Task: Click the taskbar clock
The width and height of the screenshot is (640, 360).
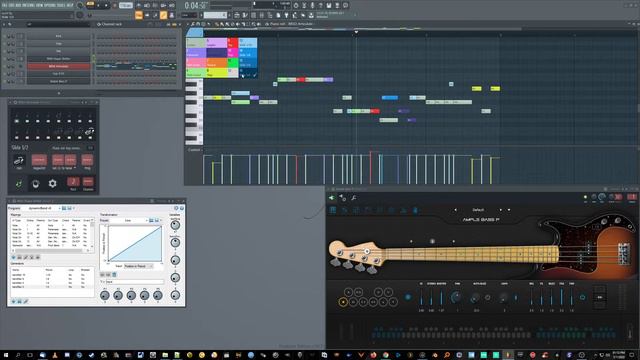Action: 619,355
